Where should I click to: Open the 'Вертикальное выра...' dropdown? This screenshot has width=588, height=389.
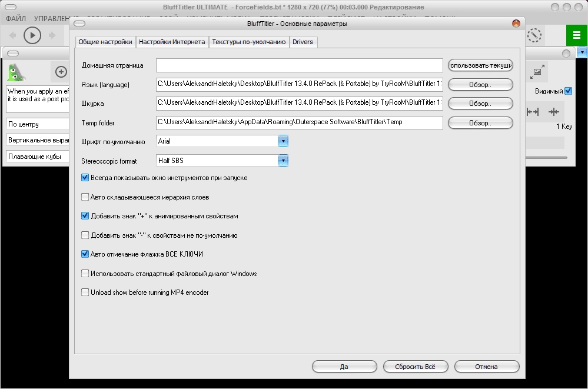pyautogui.click(x=38, y=140)
